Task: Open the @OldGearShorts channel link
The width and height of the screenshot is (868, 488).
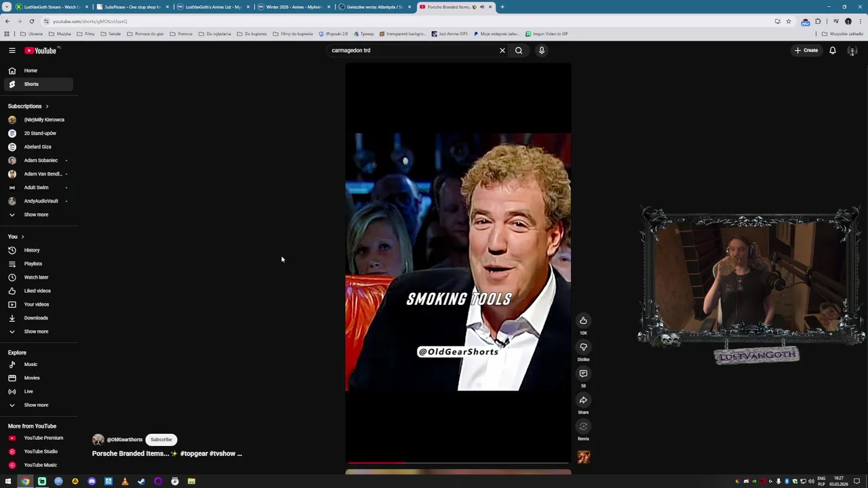Action: point(124,440)
